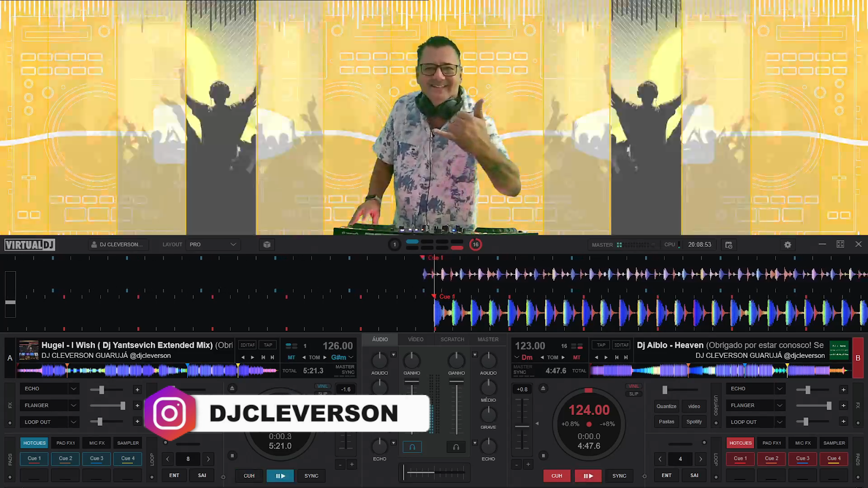The image size is (868, 488).
Task: Toggle deck A headphone cue (PFL)
Action: (412, 447)
